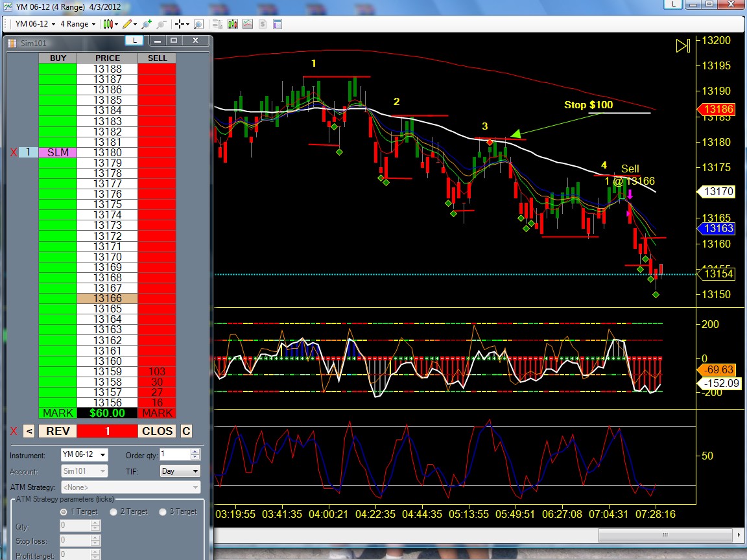Click the $60.00 profit readout

coord(107,413)
